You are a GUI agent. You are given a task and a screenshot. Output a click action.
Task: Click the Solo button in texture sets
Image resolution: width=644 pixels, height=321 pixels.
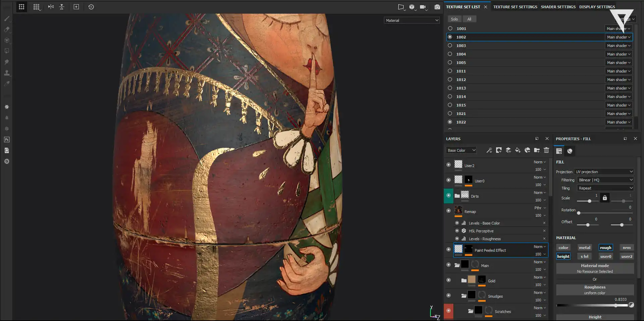pos(454,19)
